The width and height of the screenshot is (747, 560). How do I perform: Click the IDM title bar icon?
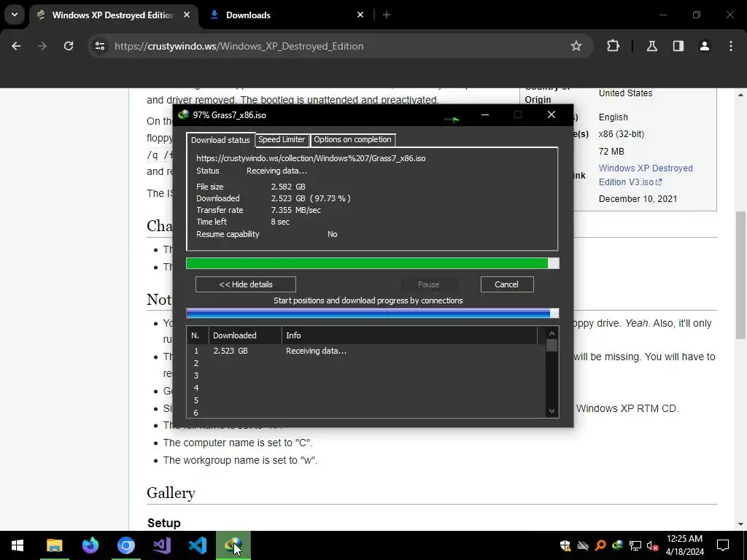[183, 114]
